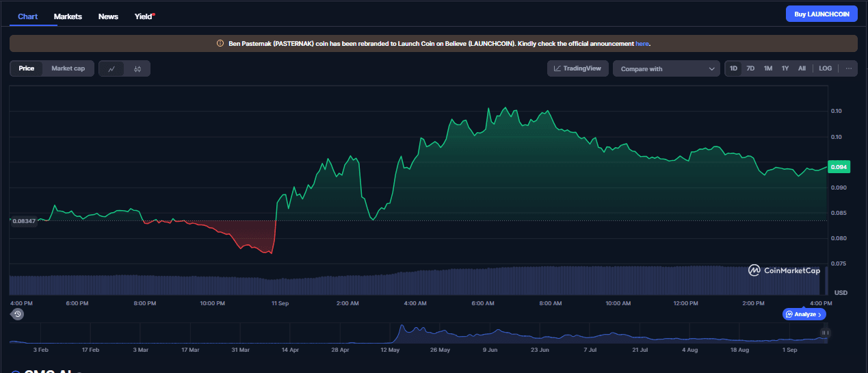Open the announcement 'here' link
Screen dimensions: 868x373
(x=642, y=44)
